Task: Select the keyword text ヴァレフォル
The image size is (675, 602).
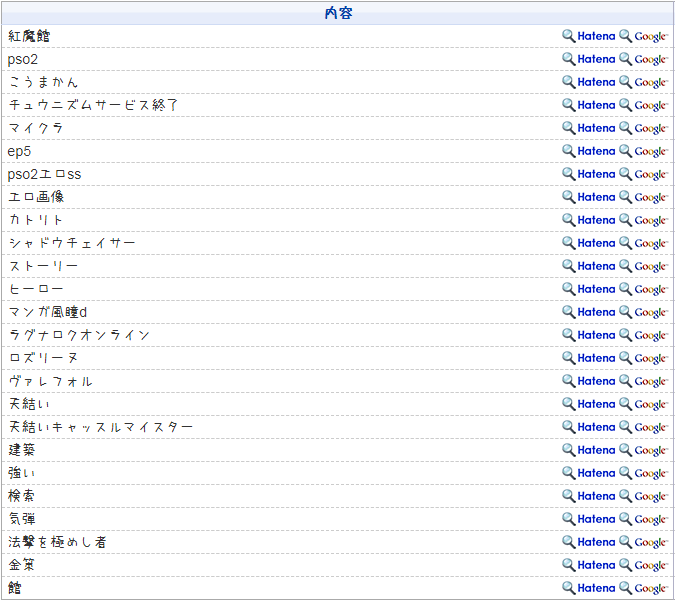Action: pos(50,381)
